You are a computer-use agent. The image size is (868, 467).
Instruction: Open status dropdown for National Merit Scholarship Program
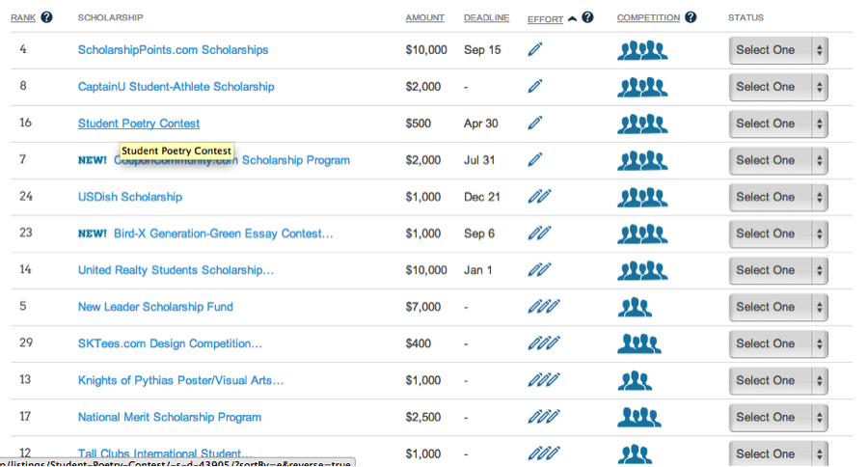[778, 417]
